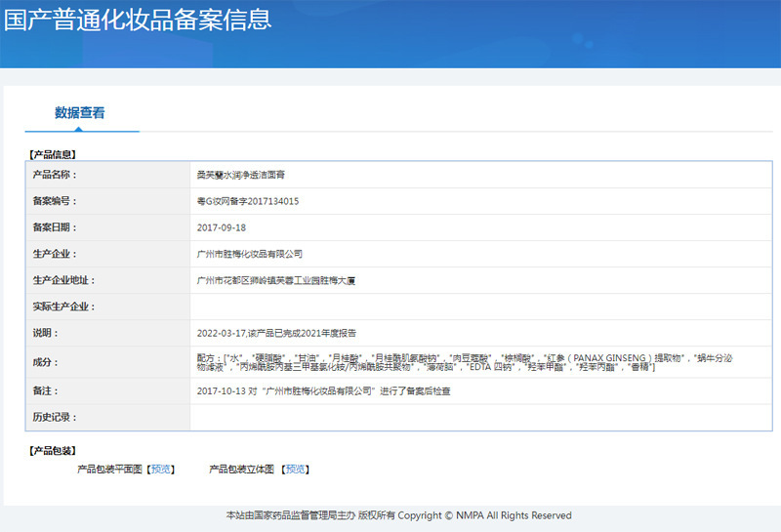Click 预览 link for 产品包装平面图

[160, 470]
